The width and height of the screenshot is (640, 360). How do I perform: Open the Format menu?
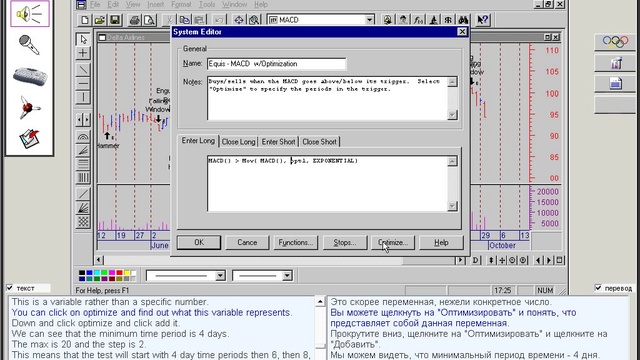tap(181, 4)
